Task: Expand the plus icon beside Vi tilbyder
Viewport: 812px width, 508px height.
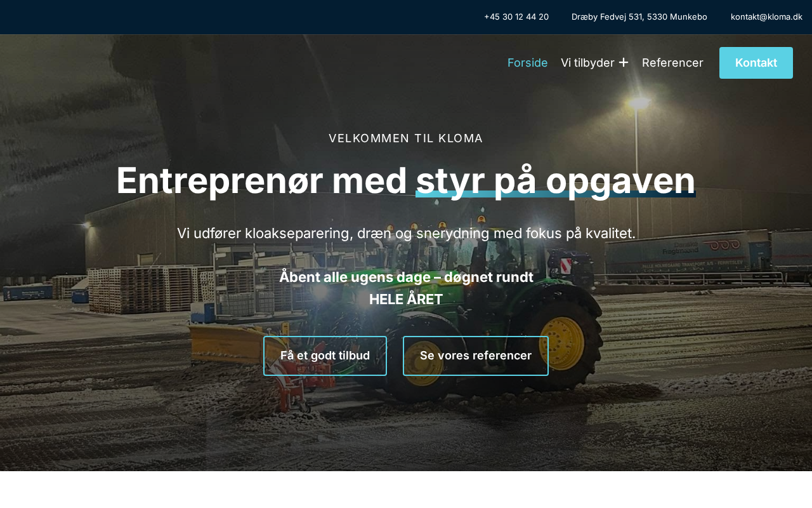Action: (x=624, y=62)
